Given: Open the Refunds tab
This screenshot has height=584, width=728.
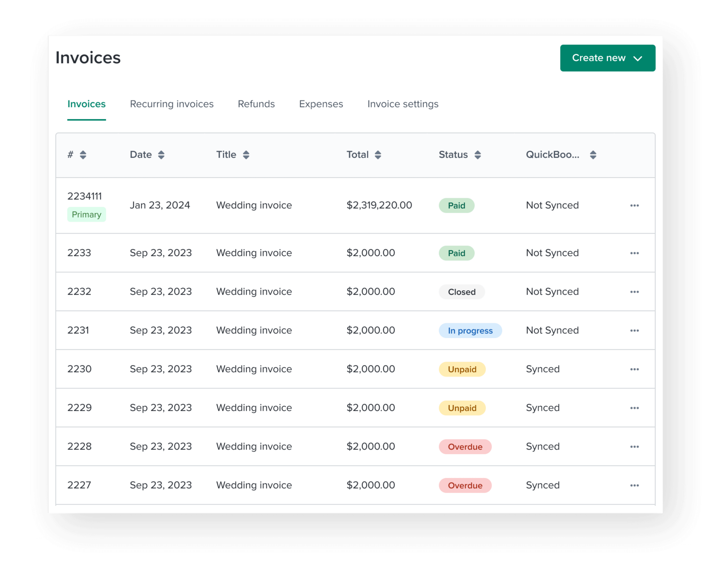Looking at the screenshot, I should 256,104.
